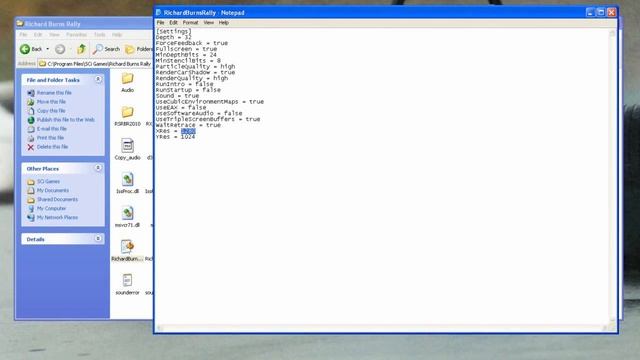Select the RichardBurnsRally config file icon
Image resolution: width=640 pixels, height=360 pixels.
[127, 247]
